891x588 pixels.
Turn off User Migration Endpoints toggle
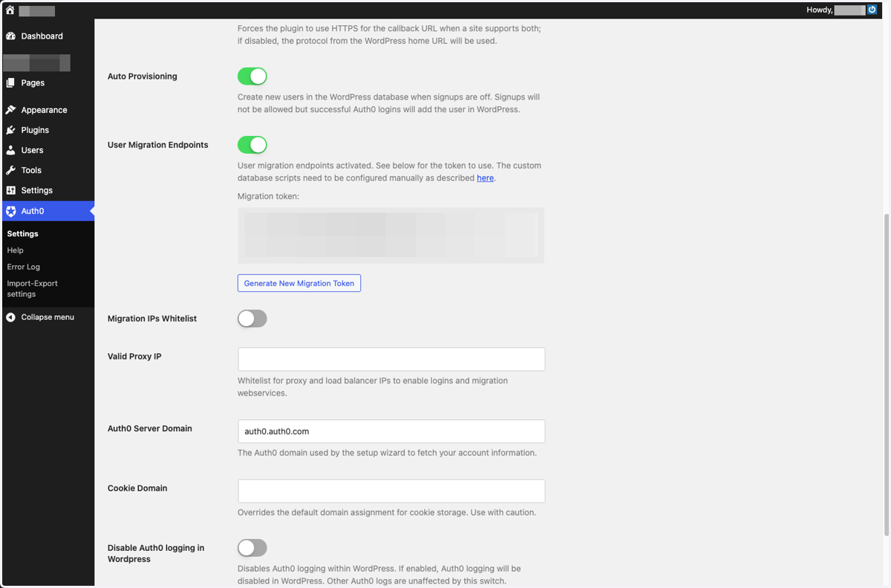pyautogui.click(x=252, y=145)
